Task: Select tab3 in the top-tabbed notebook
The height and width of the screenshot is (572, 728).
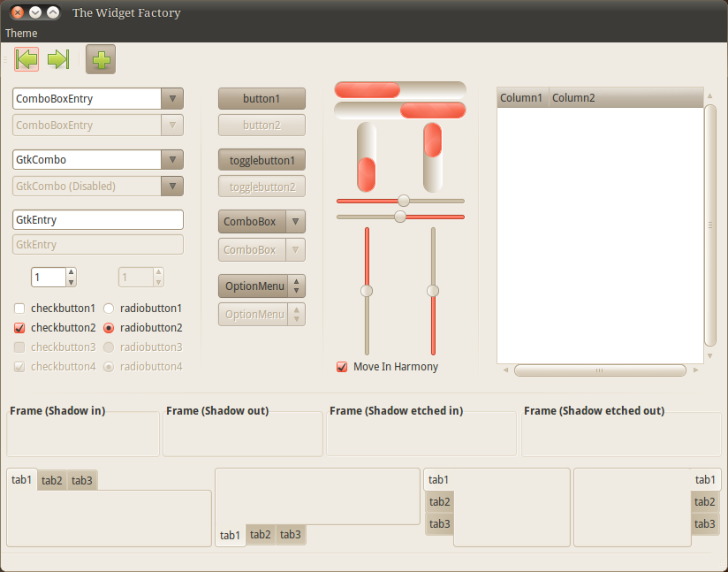Action: [x=82, y=480]
